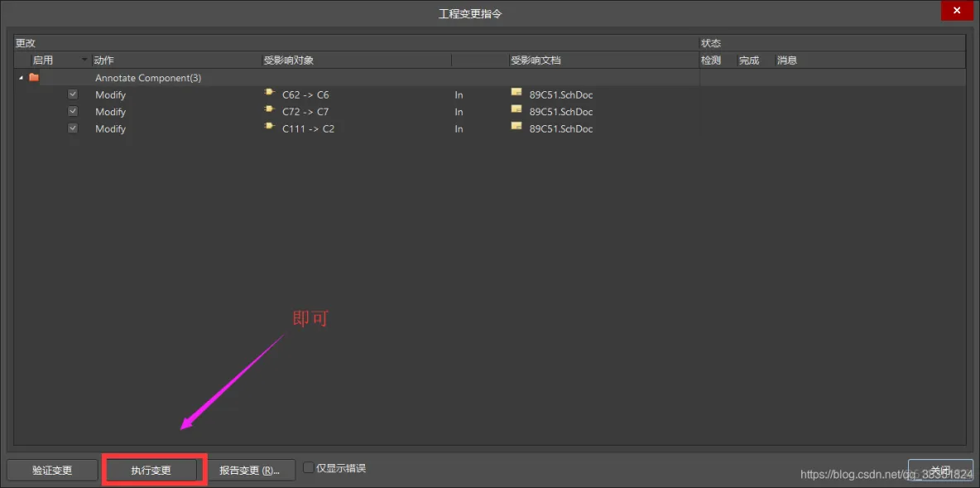Click the component icon next to C62 -> C6

[x=269, y=92]
